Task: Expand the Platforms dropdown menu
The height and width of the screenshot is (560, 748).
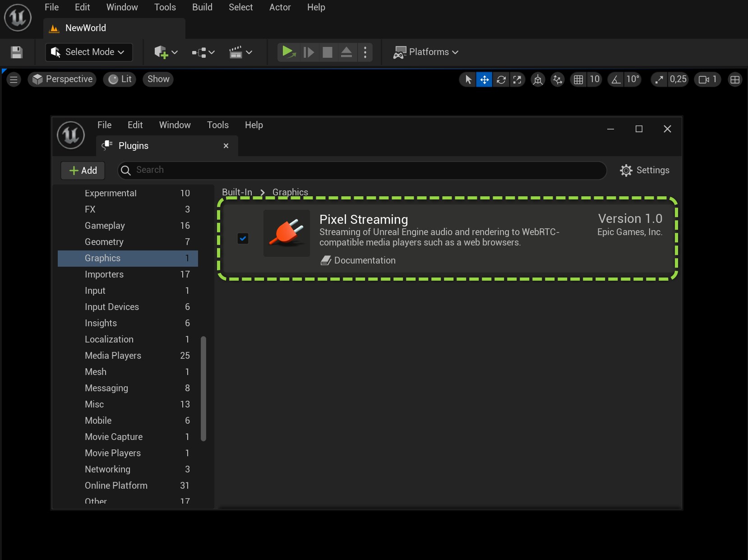Action: tap(426, 52)
